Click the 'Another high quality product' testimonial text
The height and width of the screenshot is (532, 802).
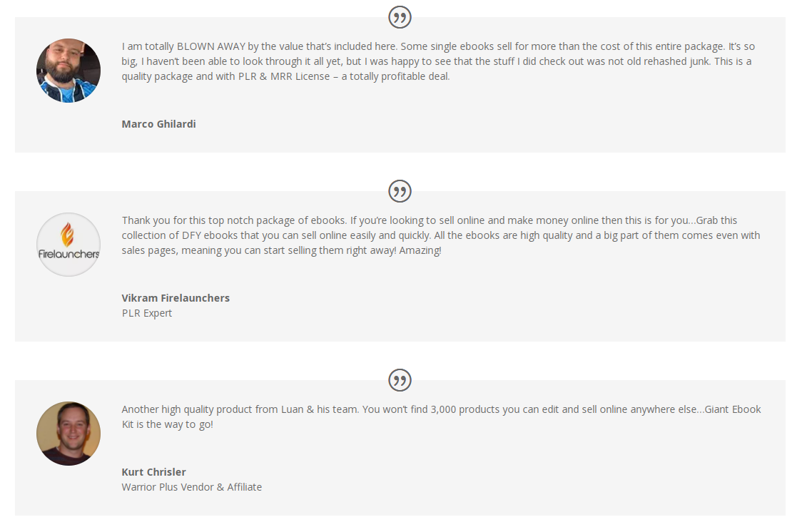click(x=442, y=417)
